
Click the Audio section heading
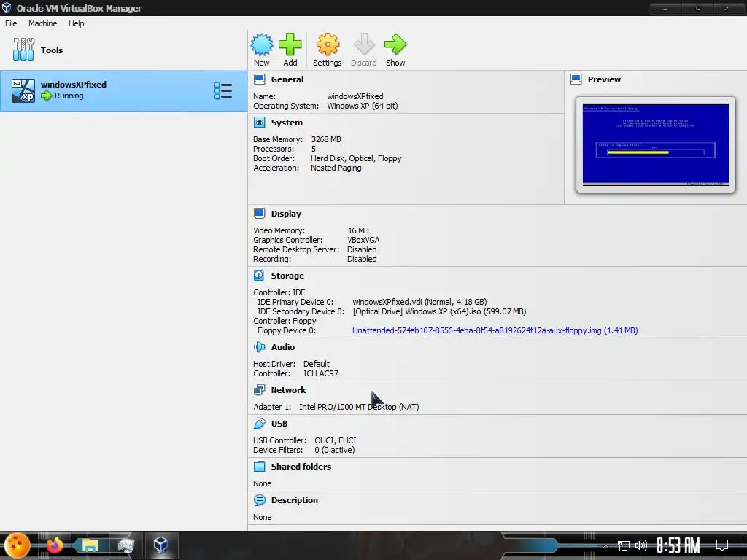(283, 347)
